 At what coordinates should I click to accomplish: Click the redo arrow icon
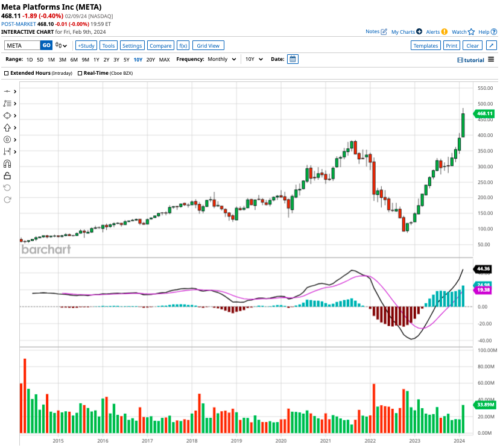point(7,200)
